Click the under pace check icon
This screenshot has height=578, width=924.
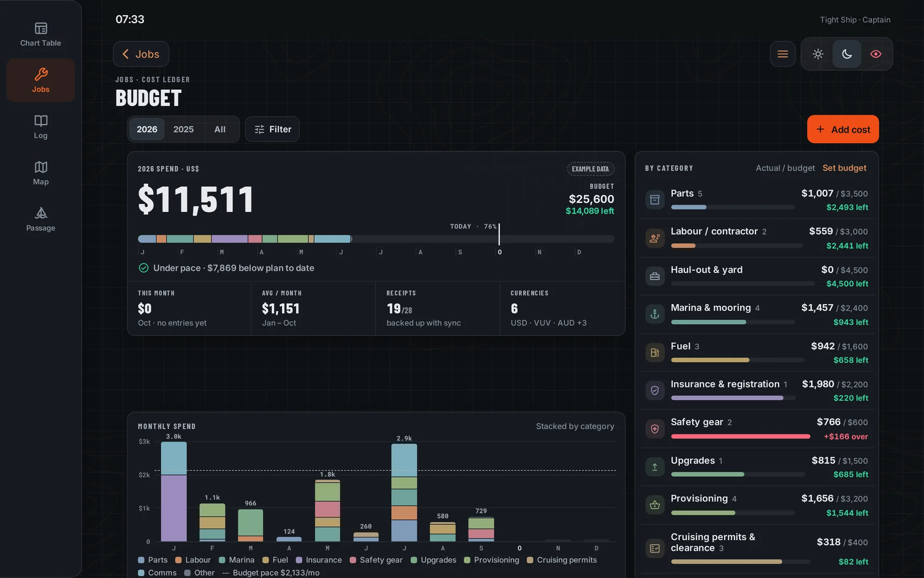tap(144, 268)
